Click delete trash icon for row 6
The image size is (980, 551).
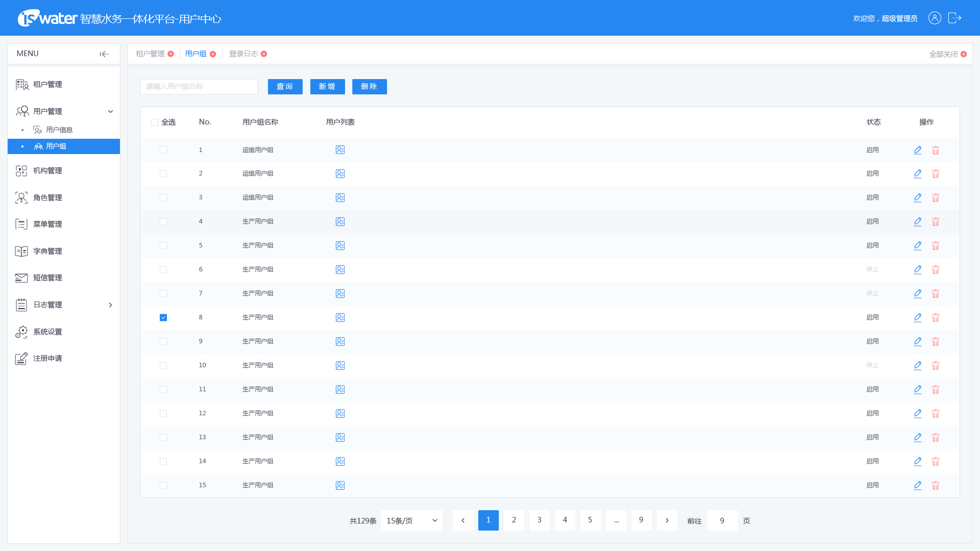935,269
